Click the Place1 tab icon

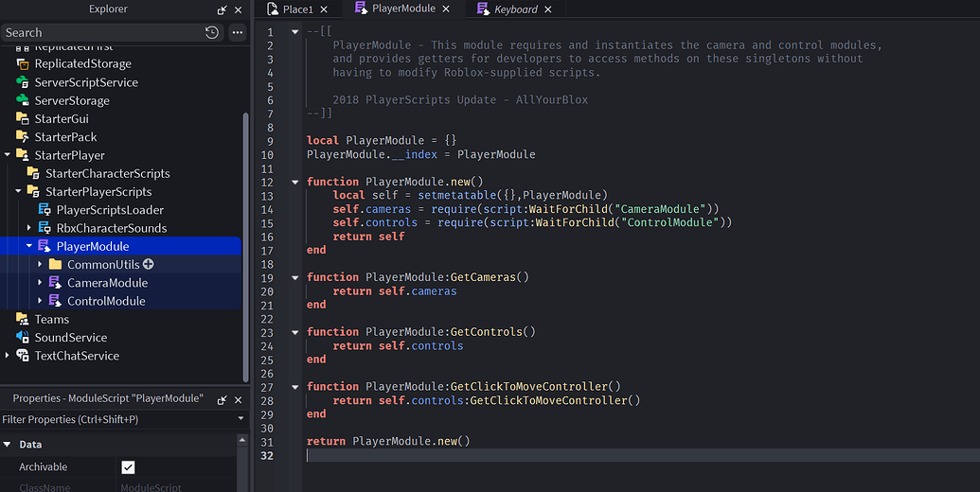[x=273, y=9]
